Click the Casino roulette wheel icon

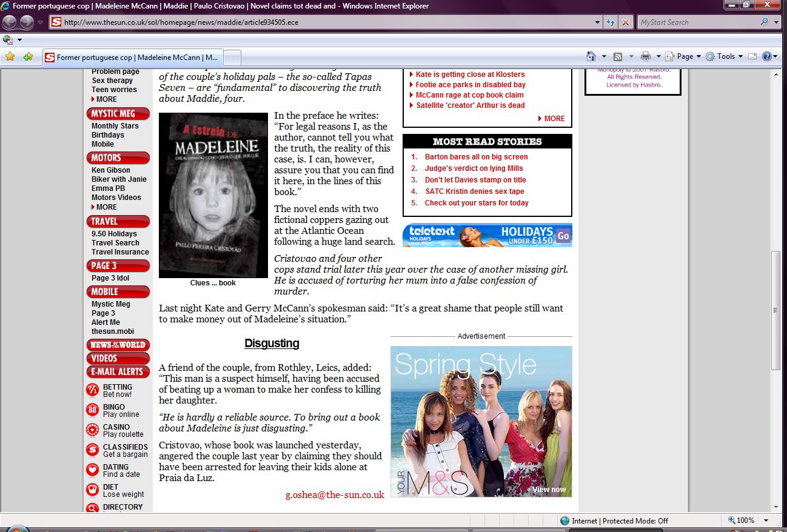coord(92,430)
